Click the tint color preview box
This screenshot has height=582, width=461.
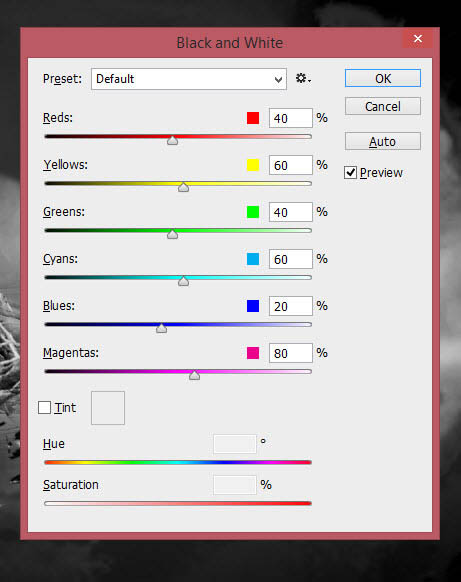(x=108, y=408)
